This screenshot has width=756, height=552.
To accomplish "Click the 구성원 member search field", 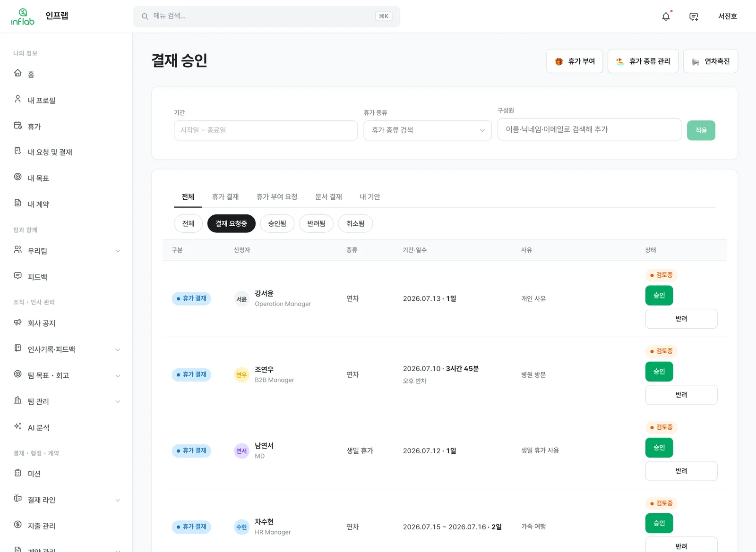I will point(589,129).
